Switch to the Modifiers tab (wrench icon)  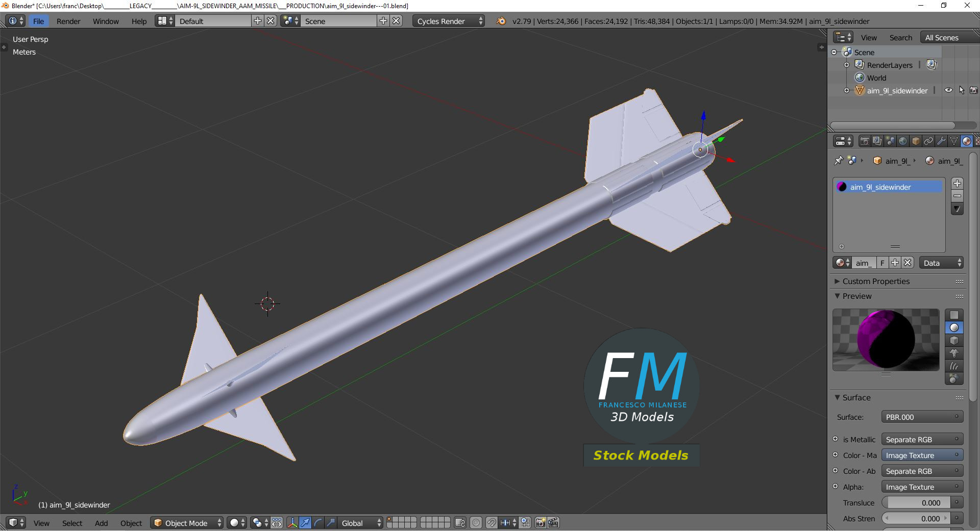point(941,141)
